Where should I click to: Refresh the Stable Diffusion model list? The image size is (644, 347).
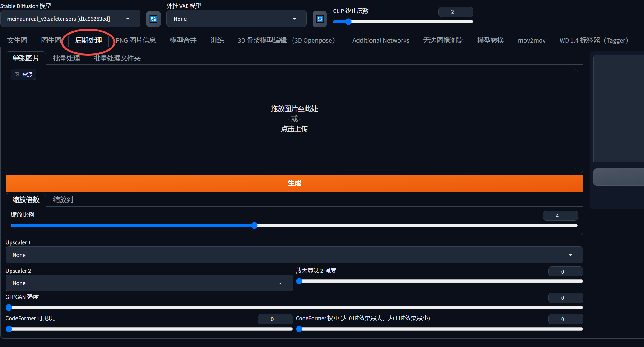coord(154,19)
